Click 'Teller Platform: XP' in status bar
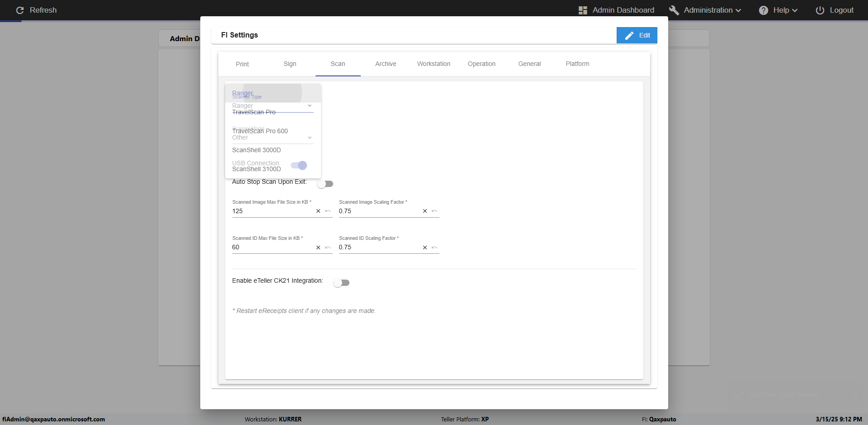The height and width of the screenshot is (425, 868). pyautogui.click(x=465, y=419)
